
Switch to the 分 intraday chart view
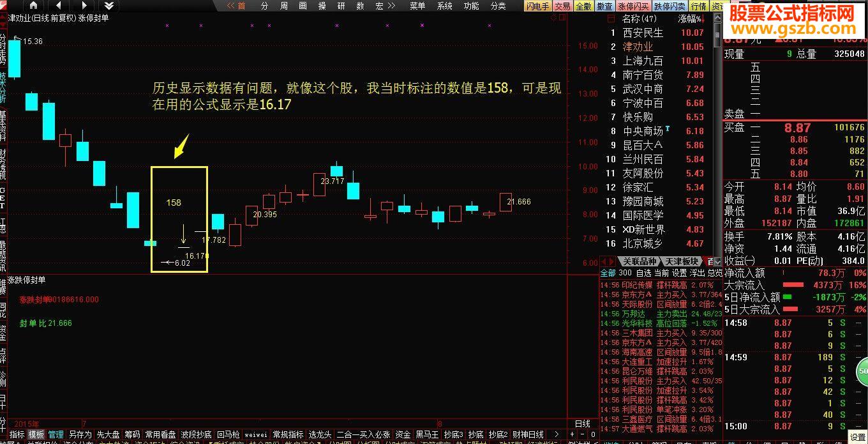click(x=264, y=6)
